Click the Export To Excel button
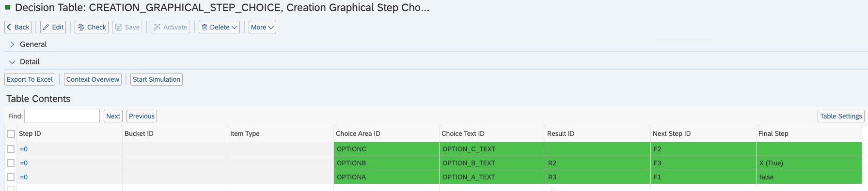 coord(30,79)
